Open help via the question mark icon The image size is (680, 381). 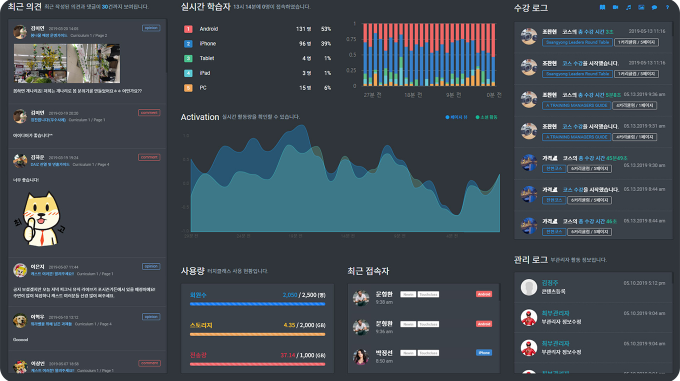click(x=667, y=7)
